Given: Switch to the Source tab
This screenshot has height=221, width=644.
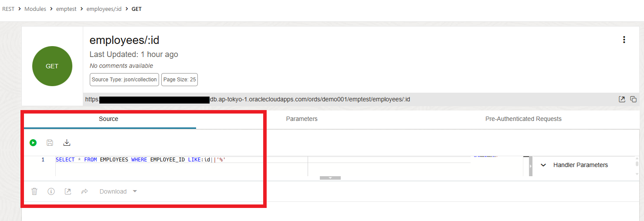Looking at the screenshot, I should coord(108,119).
